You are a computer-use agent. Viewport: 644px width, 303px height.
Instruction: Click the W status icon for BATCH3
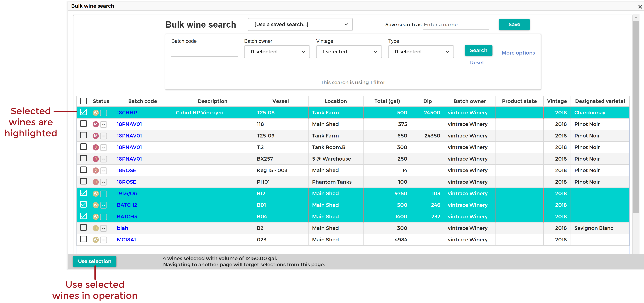click(96, 217)
